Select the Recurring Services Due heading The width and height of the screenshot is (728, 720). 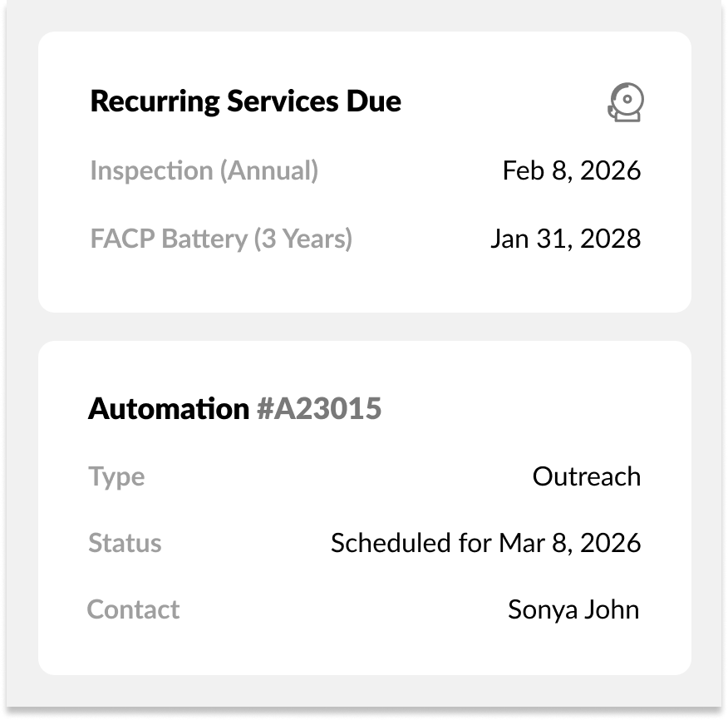pyautogui.click(x=245, y=101)
